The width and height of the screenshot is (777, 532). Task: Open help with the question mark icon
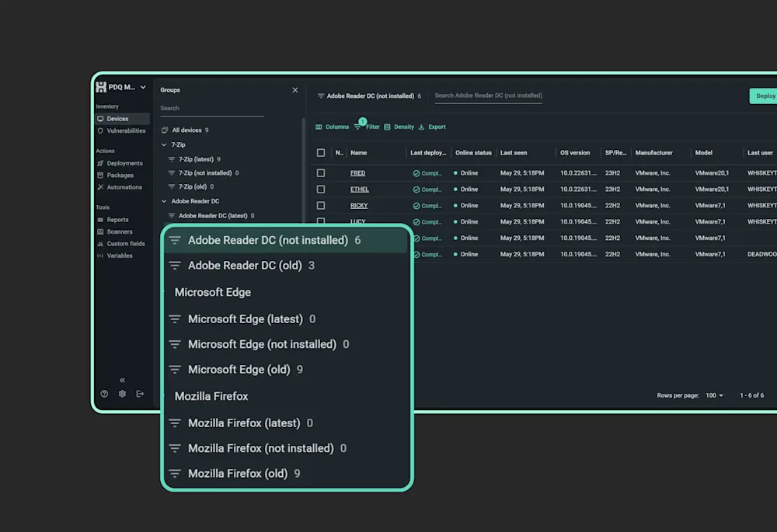[x=104, y=394]
